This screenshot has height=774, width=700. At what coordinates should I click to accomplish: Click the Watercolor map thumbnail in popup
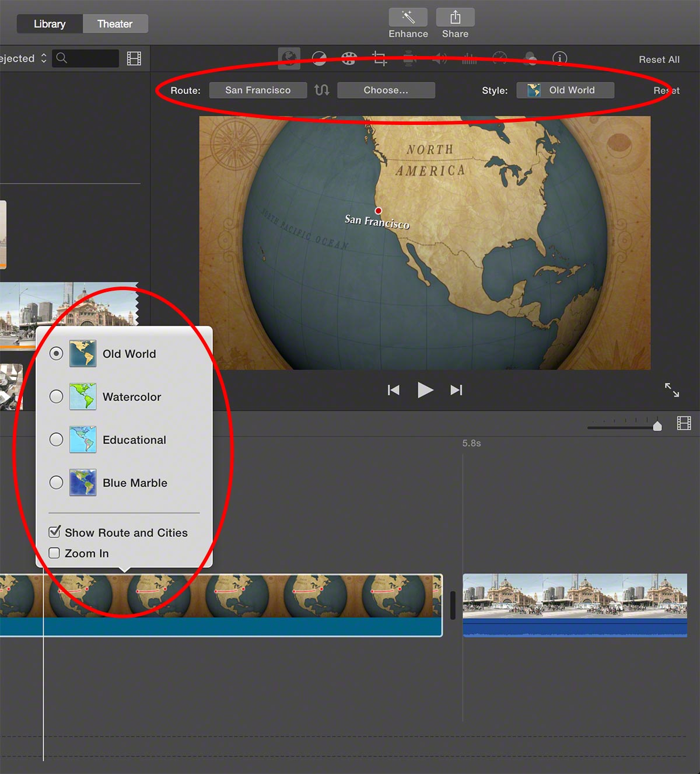pos(83,396)
